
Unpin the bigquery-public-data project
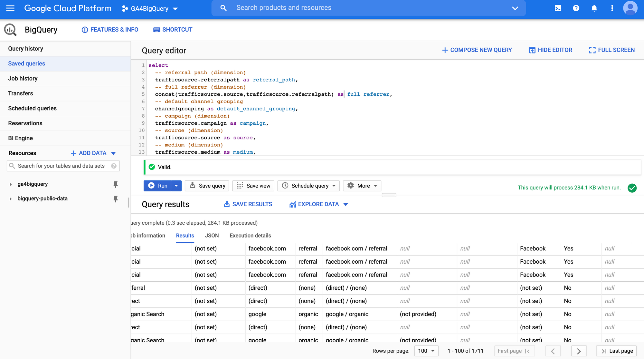coord(116,199)
